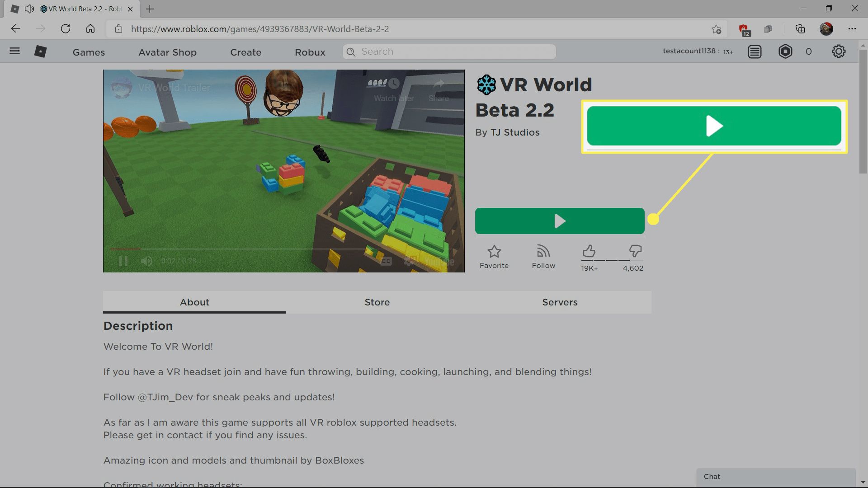Image resolution: width=868 pixels, height=488 pixels.
Task: Click the Robux currency icon
Action: point(786,51)
